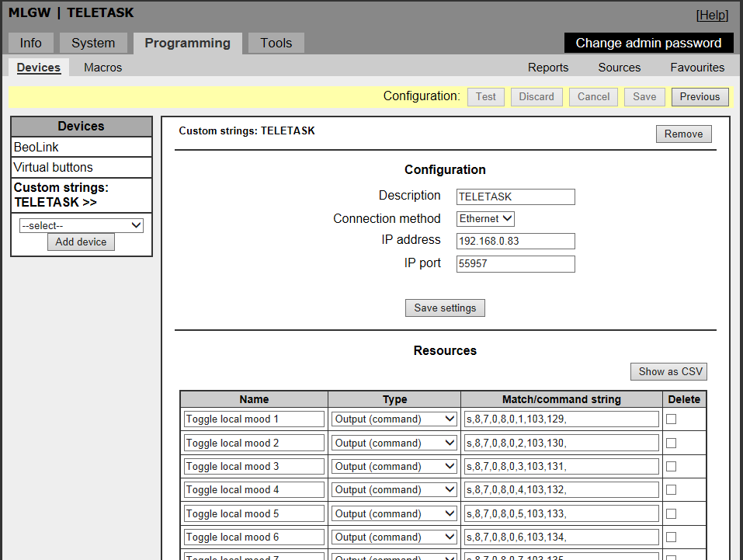Click Change admin password button
743x560 pixels.
click(648, 43)
